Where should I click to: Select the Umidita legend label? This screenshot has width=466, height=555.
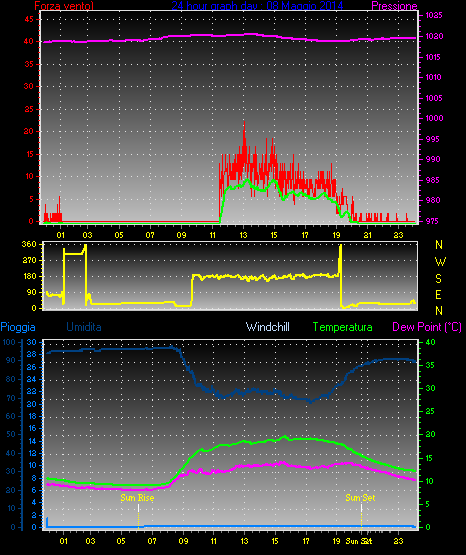84,327
